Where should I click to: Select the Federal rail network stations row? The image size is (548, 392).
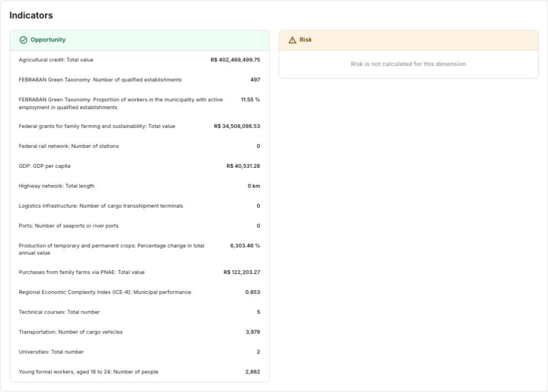pyautogui.click(x=138, y=146)
